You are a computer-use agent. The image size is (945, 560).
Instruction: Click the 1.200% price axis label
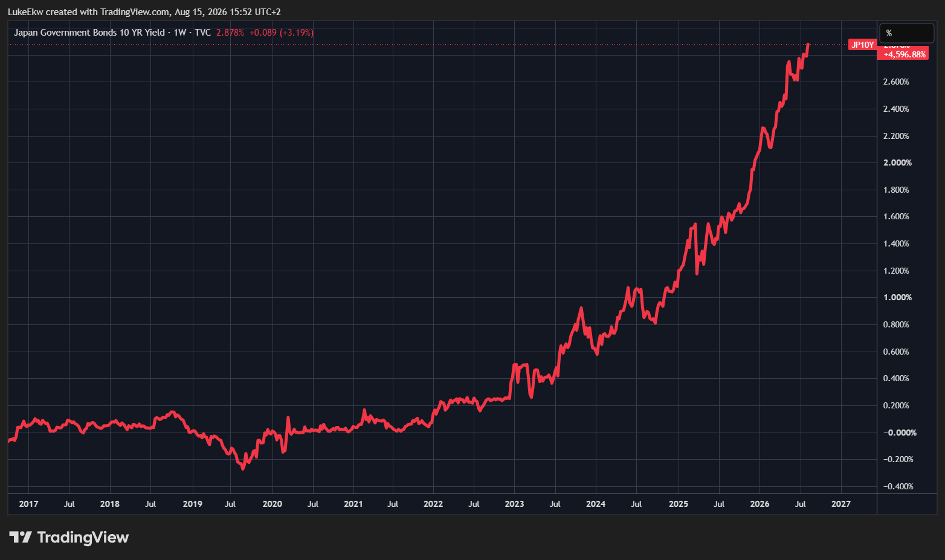[896, 271]
